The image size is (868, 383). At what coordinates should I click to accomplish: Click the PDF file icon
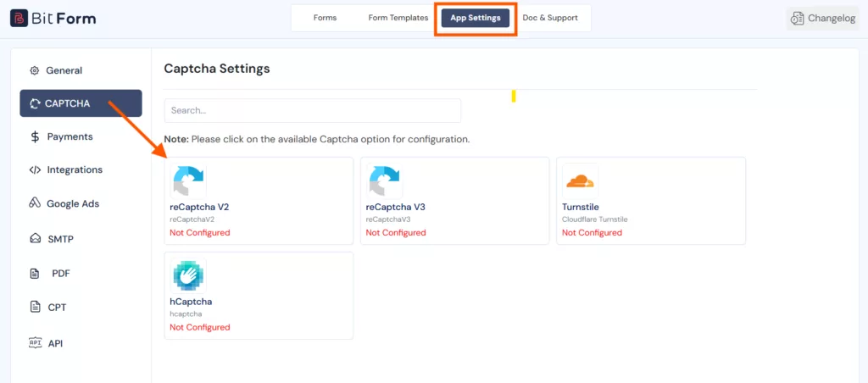[35, 274]
